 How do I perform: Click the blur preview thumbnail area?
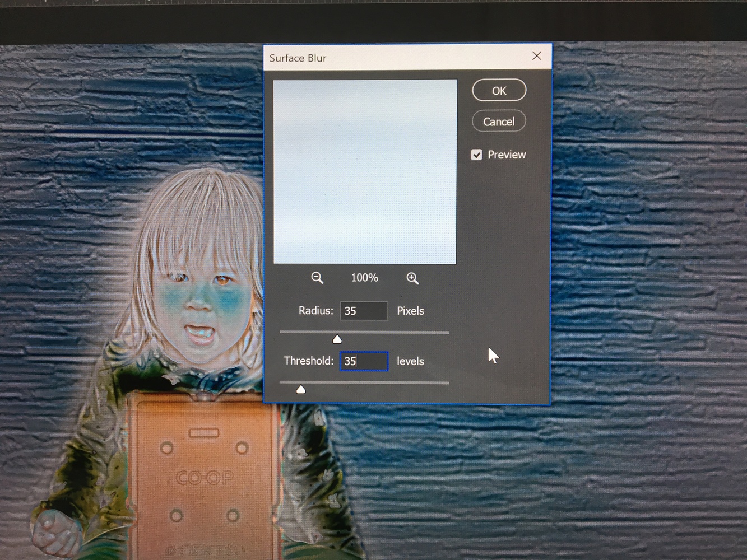click(x=365, y=171)
